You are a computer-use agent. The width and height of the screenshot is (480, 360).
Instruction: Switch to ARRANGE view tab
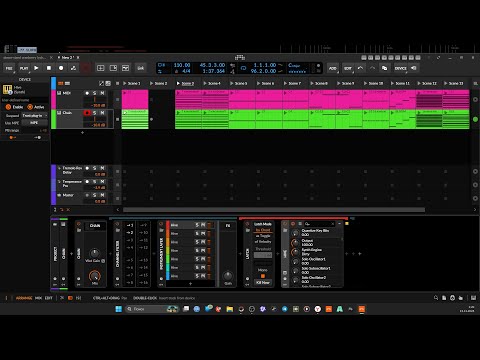(x=24, y=298)
